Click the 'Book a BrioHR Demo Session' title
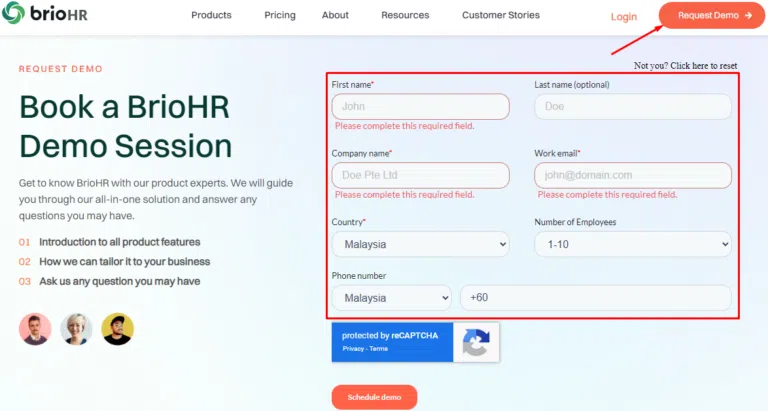The height and width of the screenshot is (411, 768). click(125, 126)
